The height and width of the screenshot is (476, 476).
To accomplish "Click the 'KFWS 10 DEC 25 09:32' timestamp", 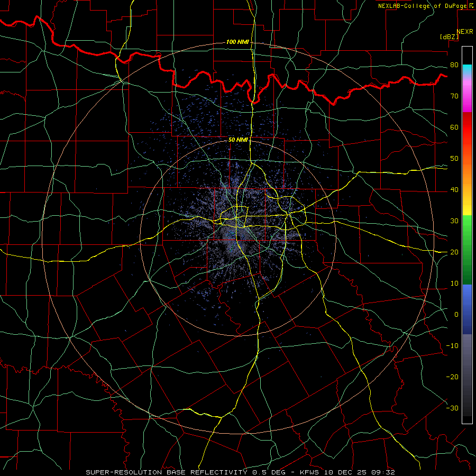I will (347, 472).
